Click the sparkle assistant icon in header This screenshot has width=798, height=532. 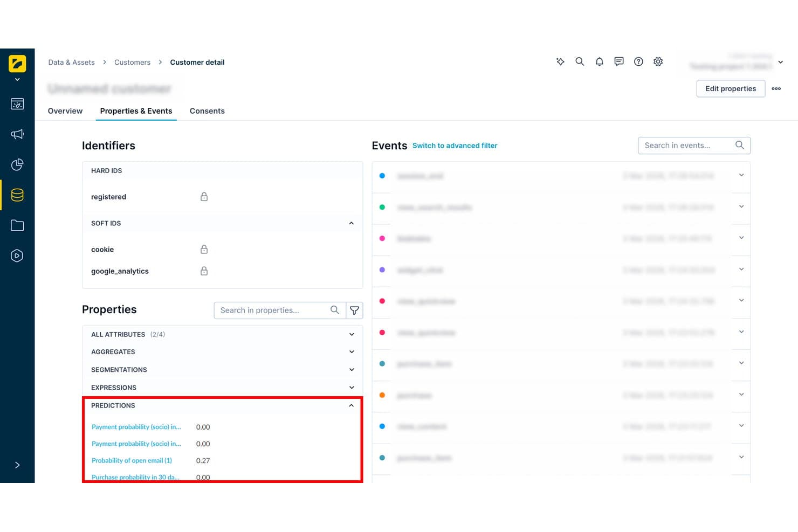(x=560, y=62)
